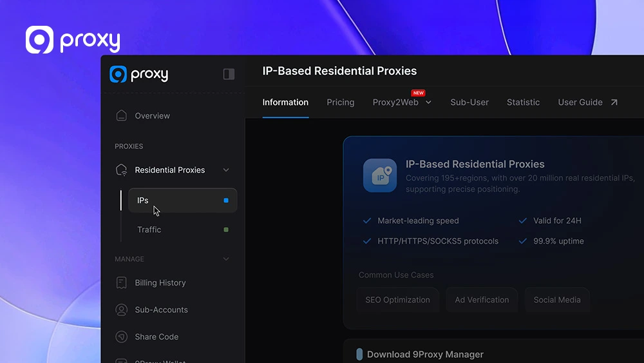Click the red NEW badge on Proxy2Web
Viewport: 644px width, 363px height.
click(x=418, y=93)
